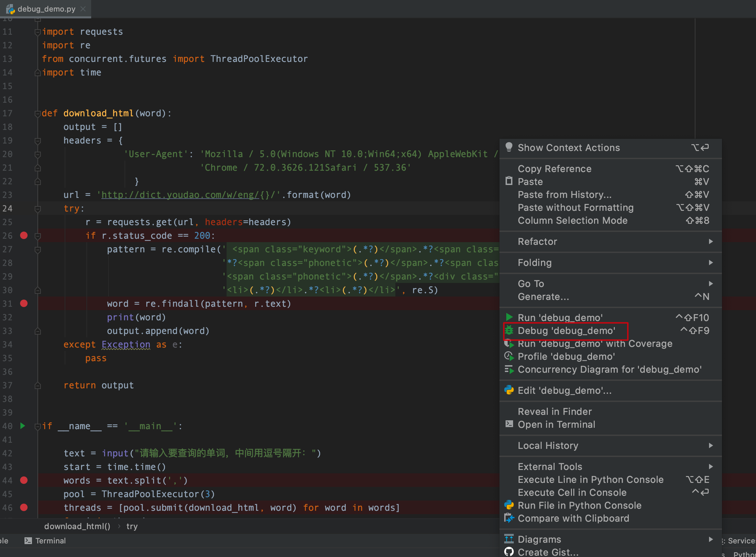Choose Execute Cell in Console
The height and width of the screenshot is (557, 756).
pyautogui.click(x=611, y=492)
